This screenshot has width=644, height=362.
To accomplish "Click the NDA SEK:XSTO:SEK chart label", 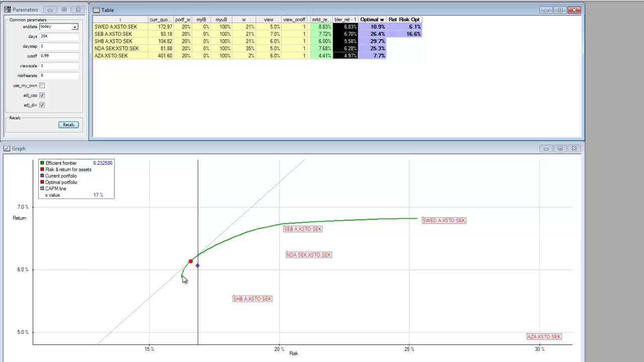I will (x=309, y=255).
